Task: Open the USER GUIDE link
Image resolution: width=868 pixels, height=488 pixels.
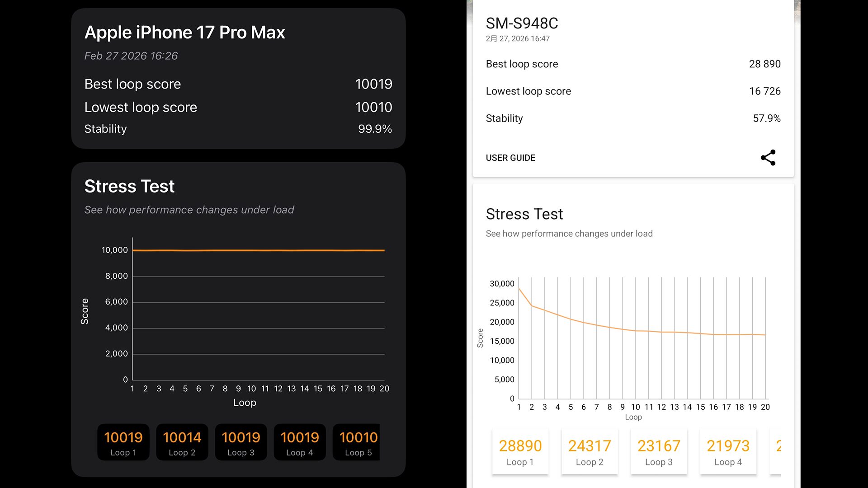Action: point(510,158)
